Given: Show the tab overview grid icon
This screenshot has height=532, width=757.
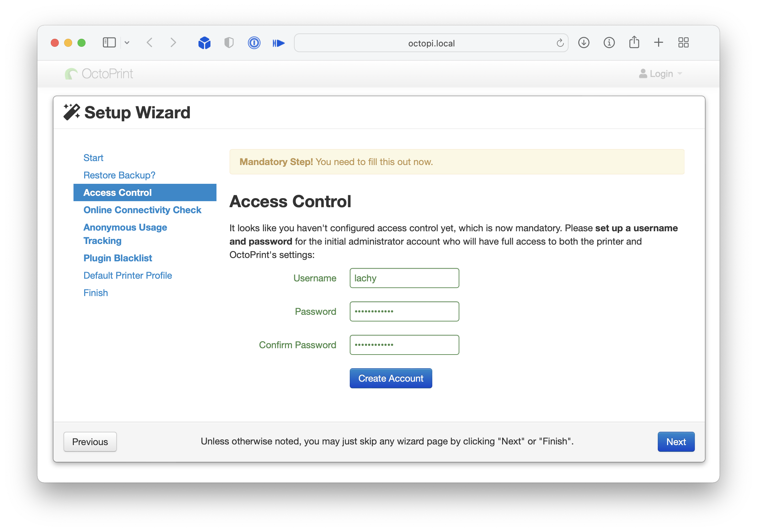Looking at the screenshot, I should tap(684, 42).
